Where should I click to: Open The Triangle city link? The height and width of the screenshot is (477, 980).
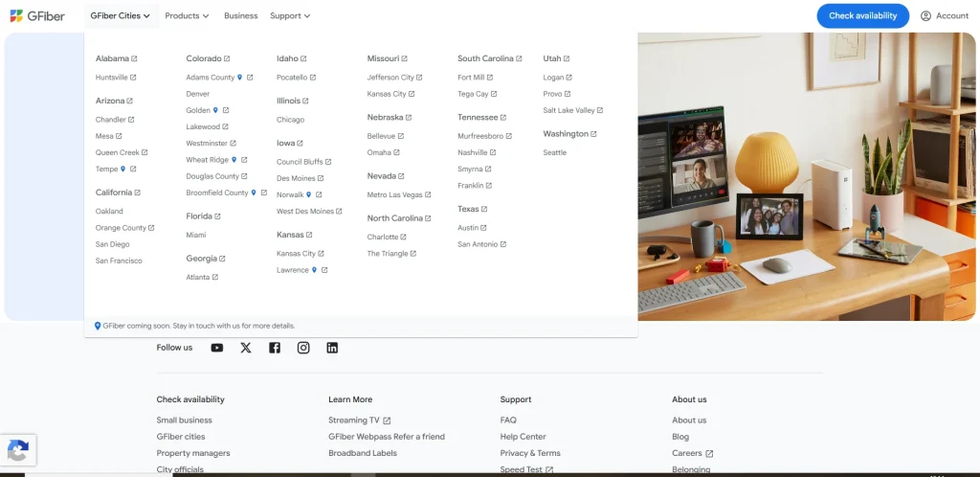click(388, 254)
